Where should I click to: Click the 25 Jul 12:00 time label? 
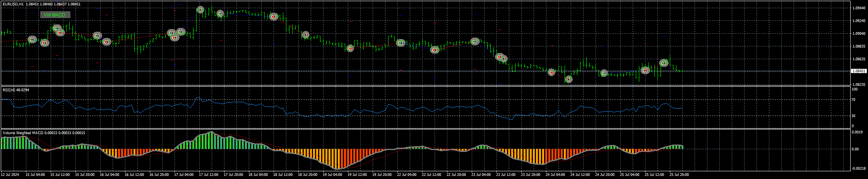pyautogui.click(x=654, y=175)
